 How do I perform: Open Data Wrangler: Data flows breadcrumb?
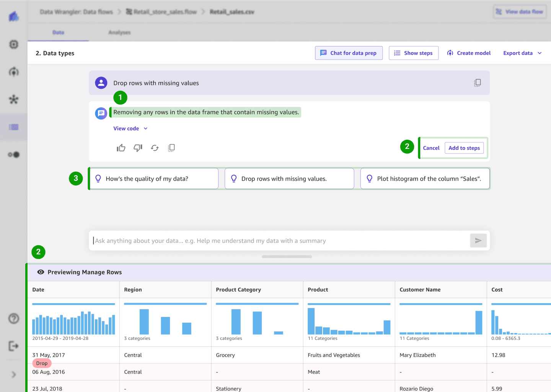pos(77,12)
